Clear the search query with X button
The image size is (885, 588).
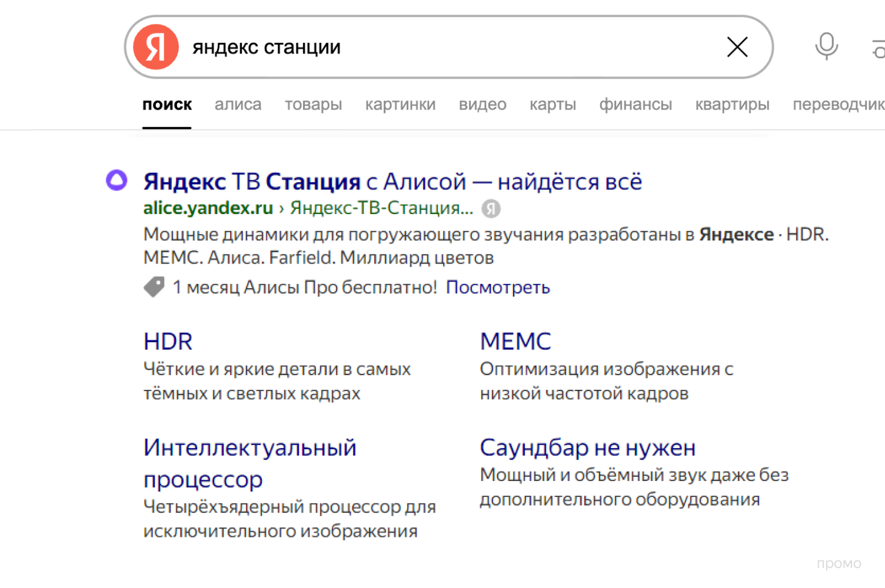737,47
